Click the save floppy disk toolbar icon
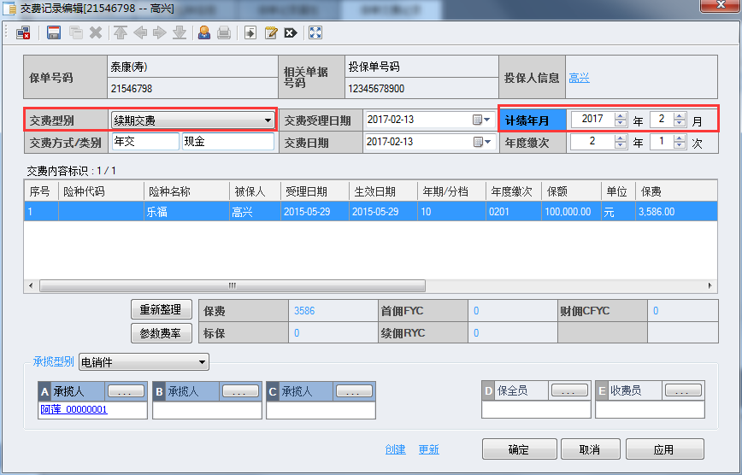 [x=54, y=33]
